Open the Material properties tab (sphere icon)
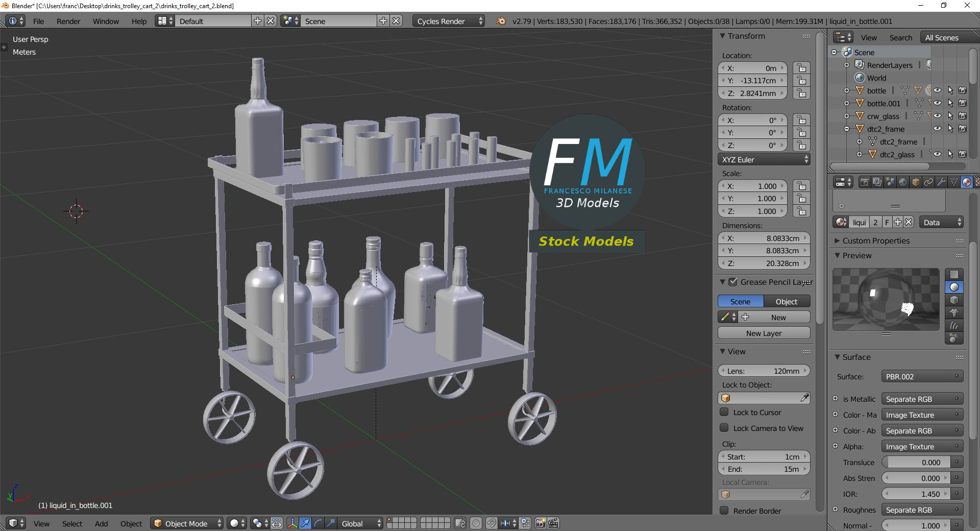980x531 pixels. pyautogui.click(x=967, y=182)
